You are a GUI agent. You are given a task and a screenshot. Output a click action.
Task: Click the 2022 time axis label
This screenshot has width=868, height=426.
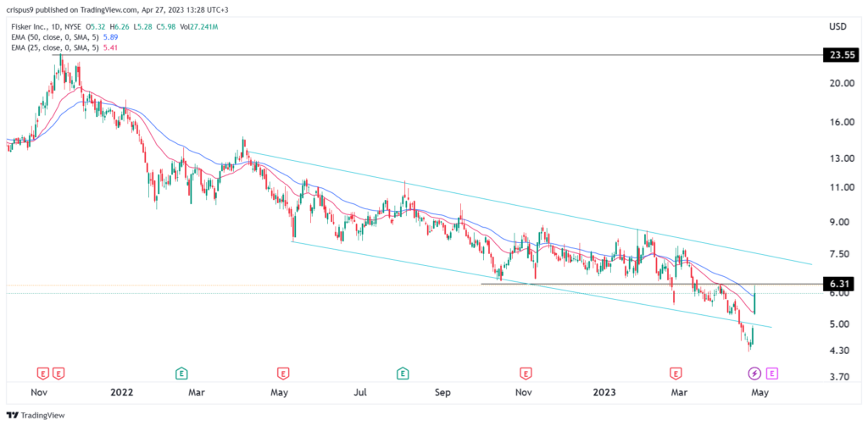(x=122, y=393)
